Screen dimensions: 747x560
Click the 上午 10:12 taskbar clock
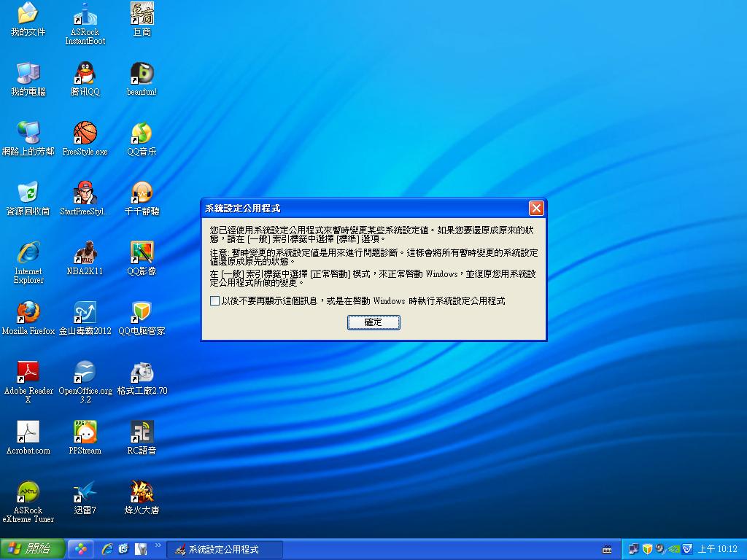pos(717,549)
